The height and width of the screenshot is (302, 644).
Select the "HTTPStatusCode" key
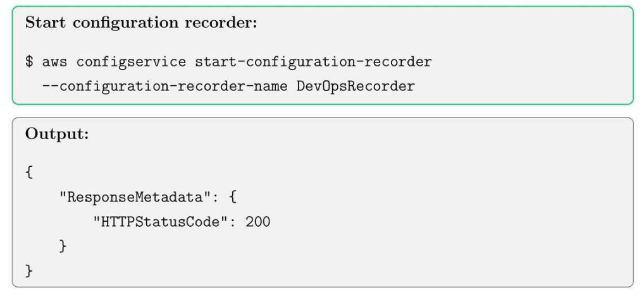click(160, 222)
